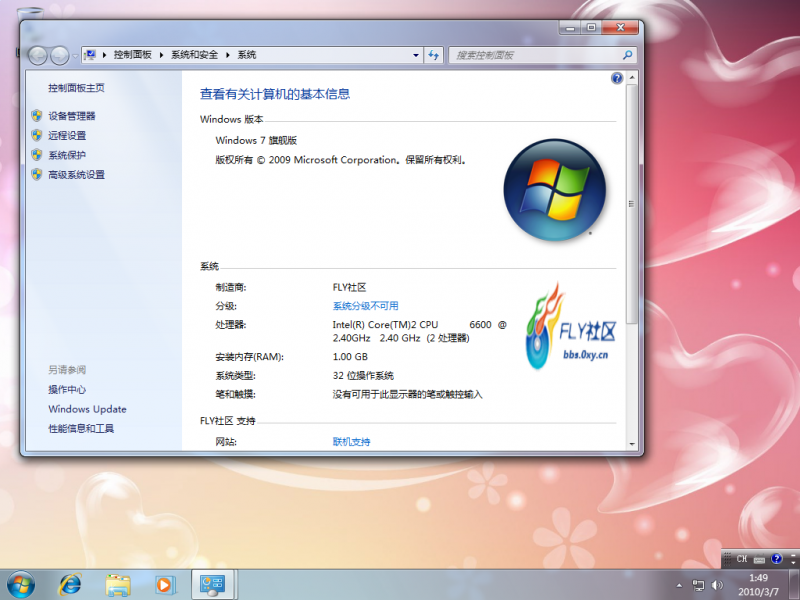
Task: Click the 搜索控制面板 search box
Action: tap(542, 55)
